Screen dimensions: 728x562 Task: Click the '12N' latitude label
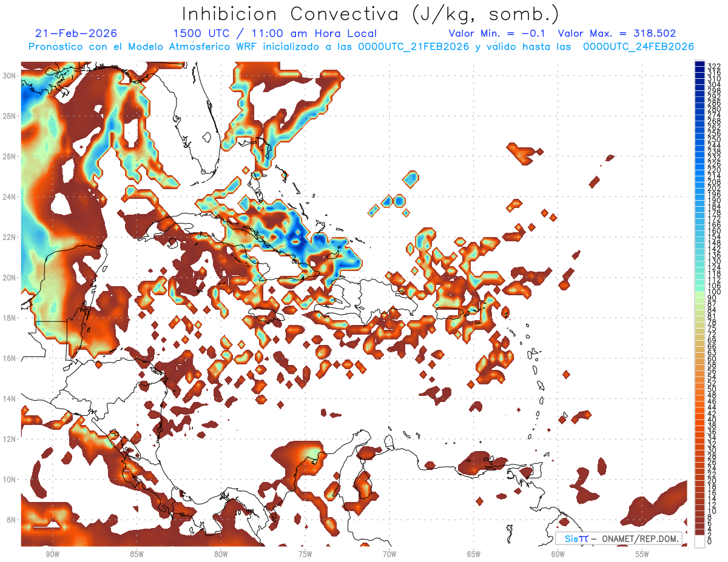(9, 439)
